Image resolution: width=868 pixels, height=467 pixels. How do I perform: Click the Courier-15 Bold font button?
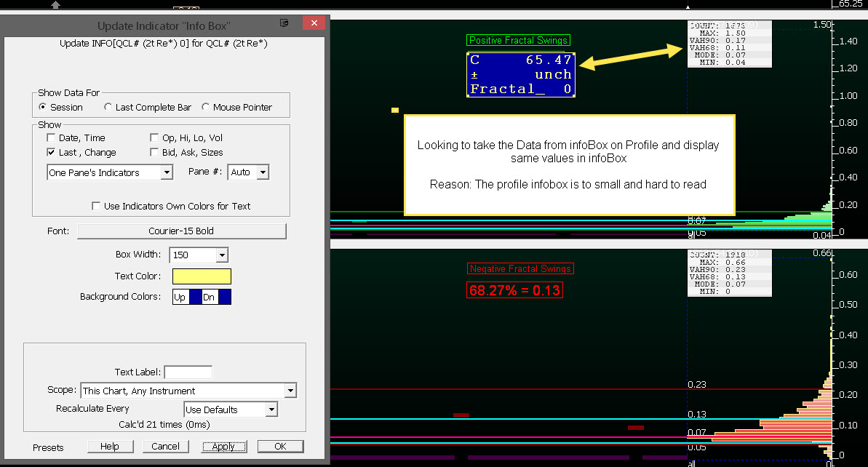182,231
